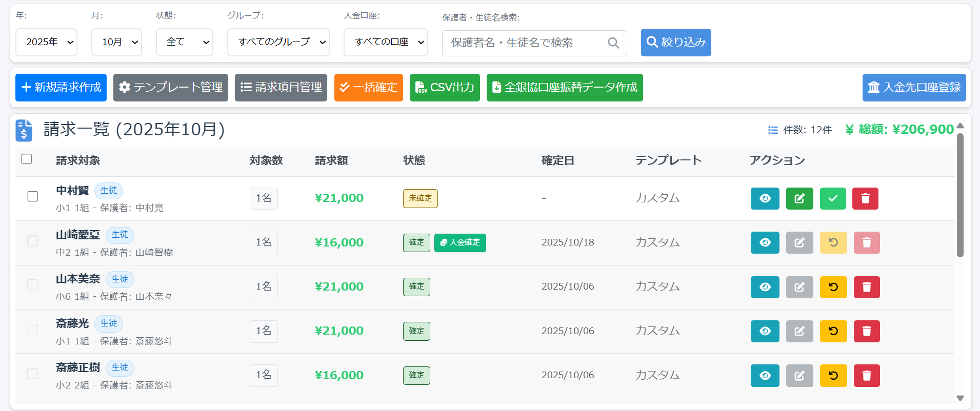Confirm the 中村賢 invoice with checkmark
The width and height of the screenshot is (980, 411).
(833, 198)
